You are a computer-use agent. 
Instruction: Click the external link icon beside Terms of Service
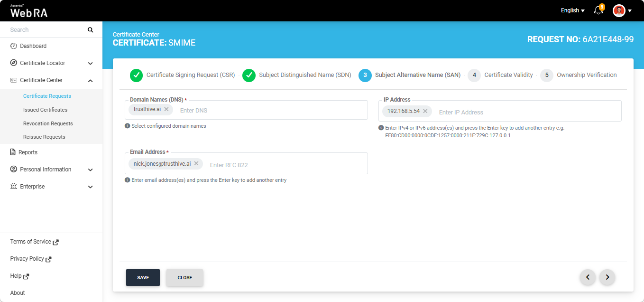click(x=56, y=242)
